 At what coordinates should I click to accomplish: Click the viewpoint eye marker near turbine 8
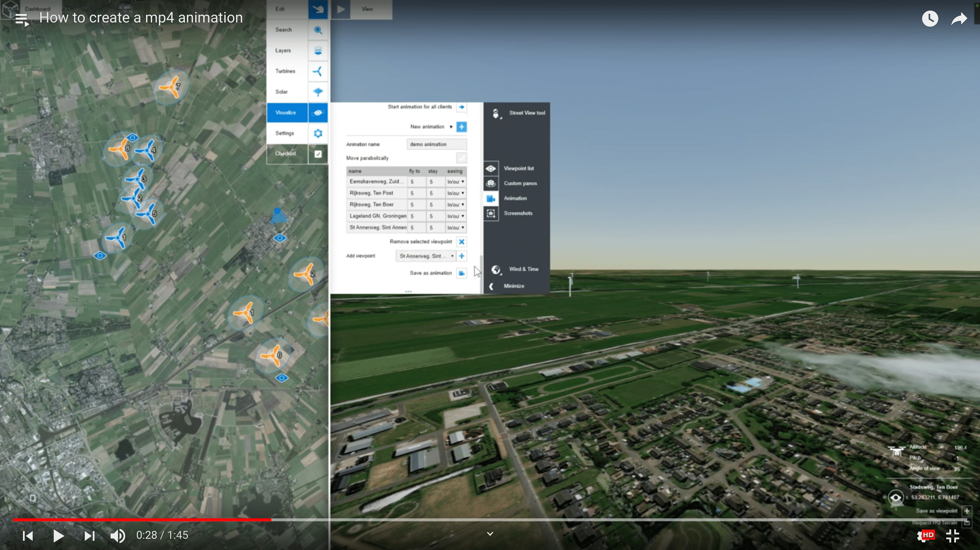pyautogui.click(x=133, y=138)
